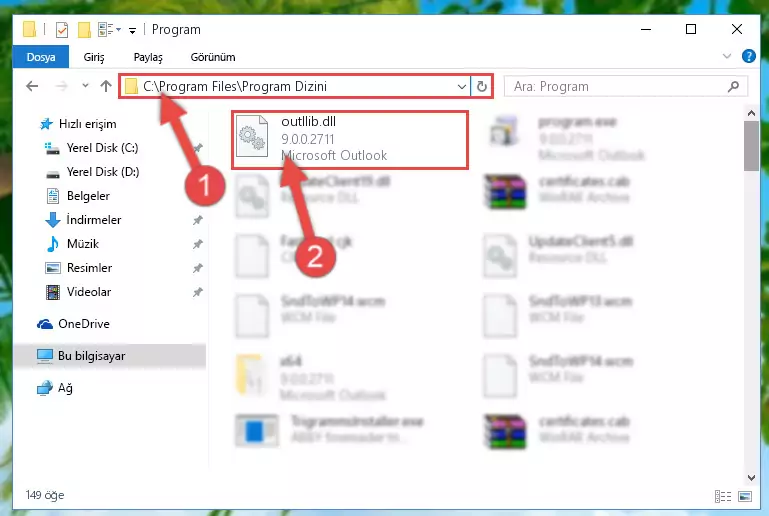The height and width of the screenshot is (516, 769).
Task: Click the folder icon in title bar
Action: click(29, 29)
